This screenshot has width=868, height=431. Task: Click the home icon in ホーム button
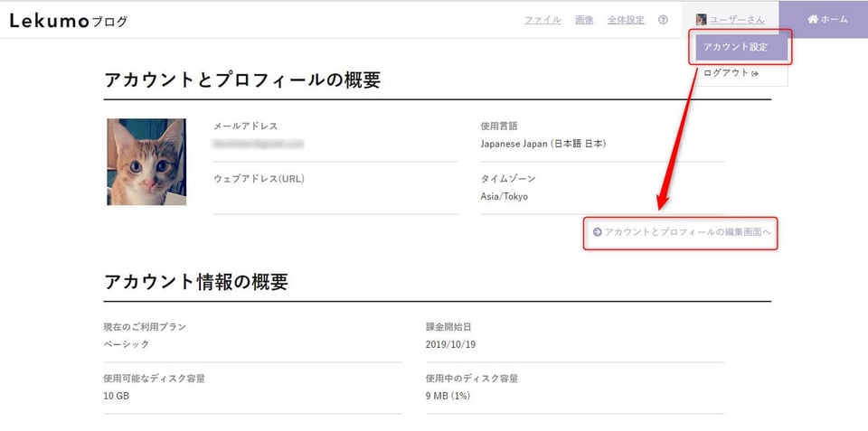tap(813, 19)
